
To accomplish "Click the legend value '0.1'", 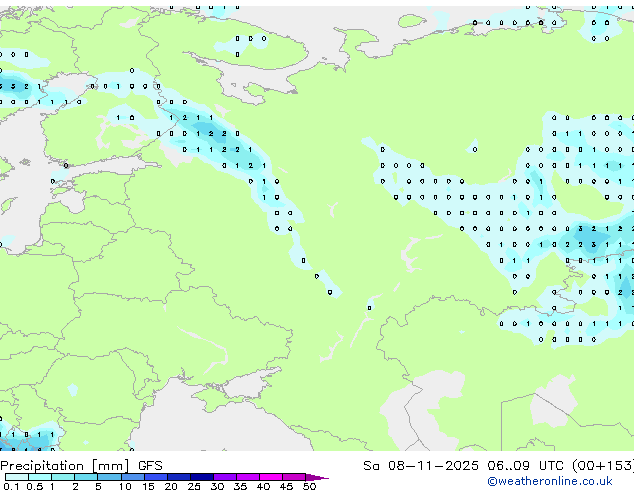I will point(12,486).
